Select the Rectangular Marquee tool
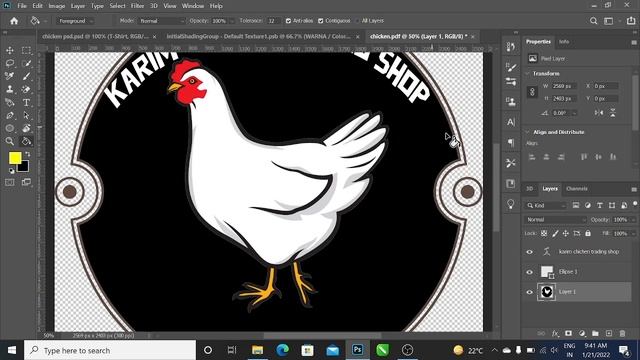The image size is (640, 360). click(26, 50)
